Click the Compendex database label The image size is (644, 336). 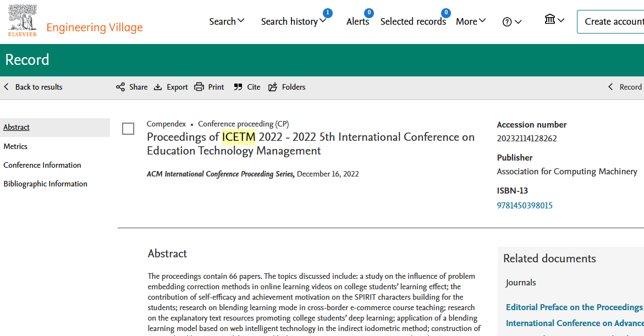(x=166, y=124)
